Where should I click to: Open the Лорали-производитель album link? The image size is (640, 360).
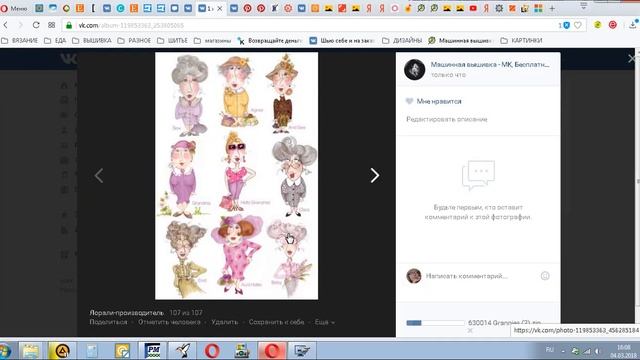(x=126, y=313)
